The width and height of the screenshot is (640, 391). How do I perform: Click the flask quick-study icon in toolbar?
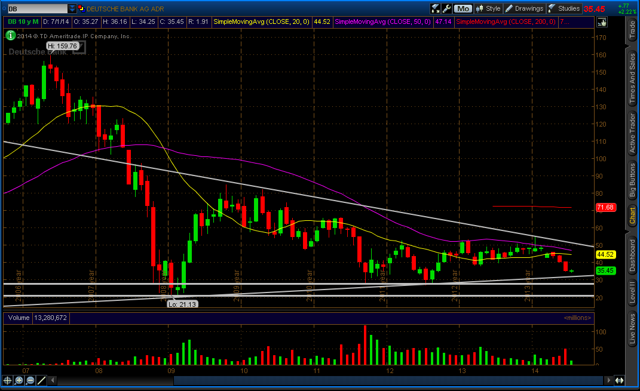click(436, 9)
